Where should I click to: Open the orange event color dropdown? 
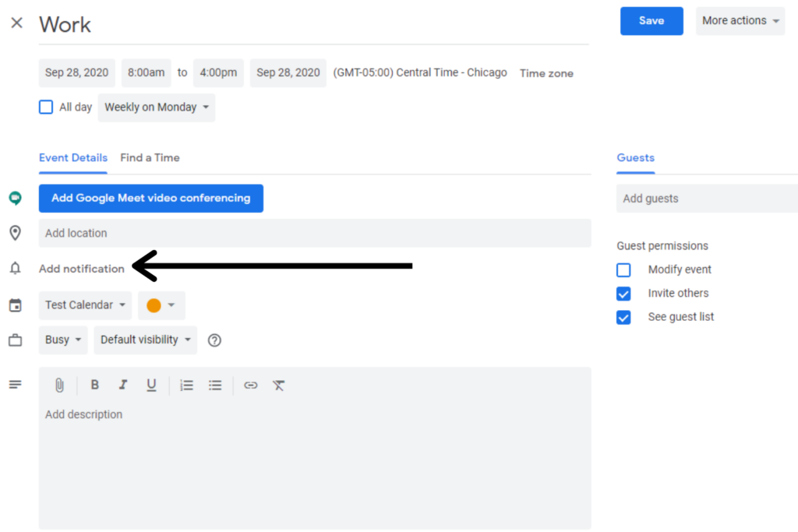pyautogui.click(x=161, y=305)
